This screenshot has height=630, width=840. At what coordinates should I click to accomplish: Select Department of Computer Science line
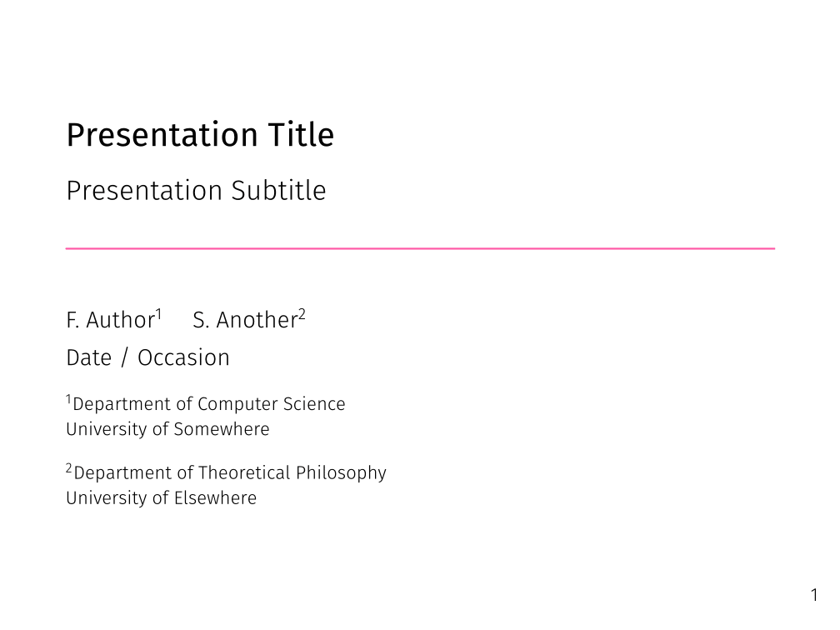[x=208, y=404]
